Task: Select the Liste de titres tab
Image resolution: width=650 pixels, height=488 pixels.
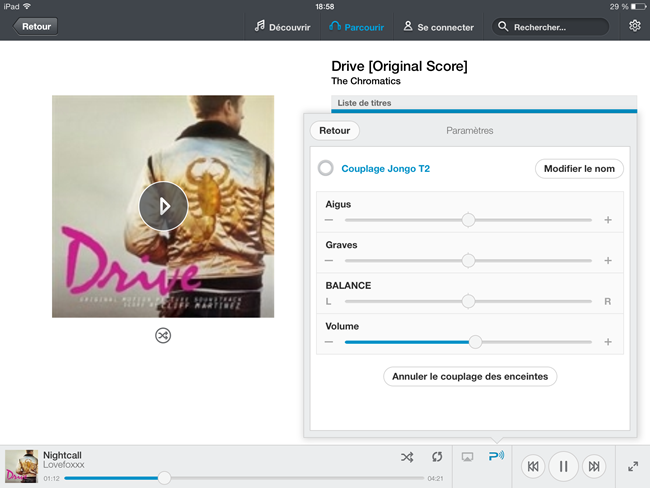Action: coord(484,103)
